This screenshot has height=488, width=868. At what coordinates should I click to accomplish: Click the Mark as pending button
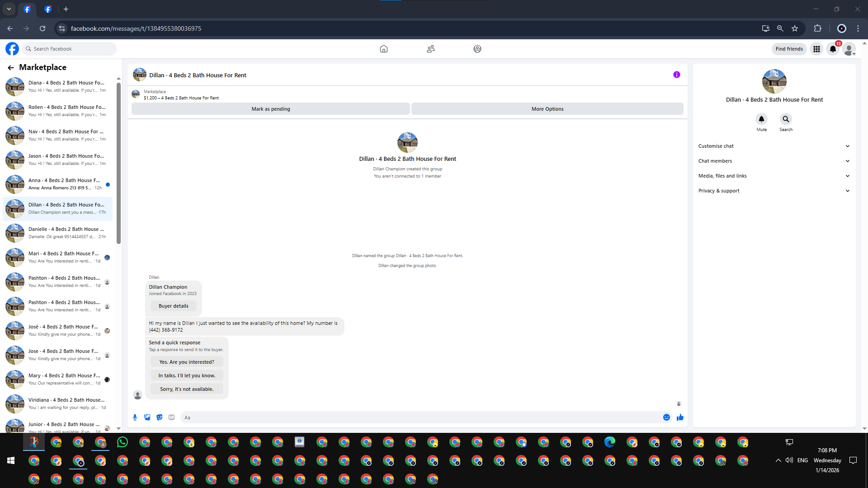270,109
